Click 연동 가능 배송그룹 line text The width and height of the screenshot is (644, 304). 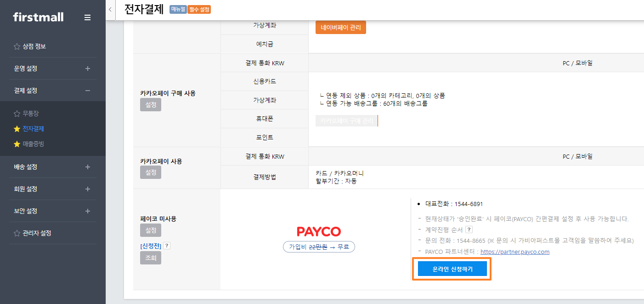click(x=373, y=103)
